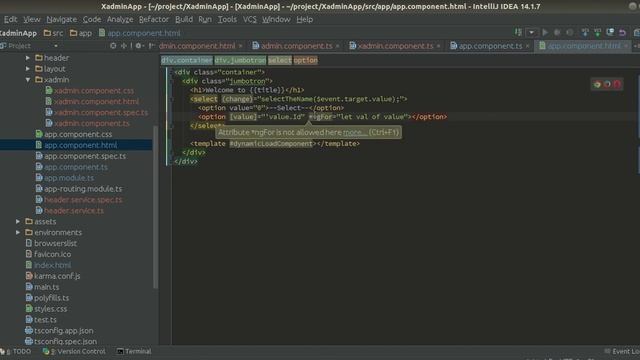Open the Build menu
The height and width of the screenshot is (360, 640).
(x=184, y=19)
